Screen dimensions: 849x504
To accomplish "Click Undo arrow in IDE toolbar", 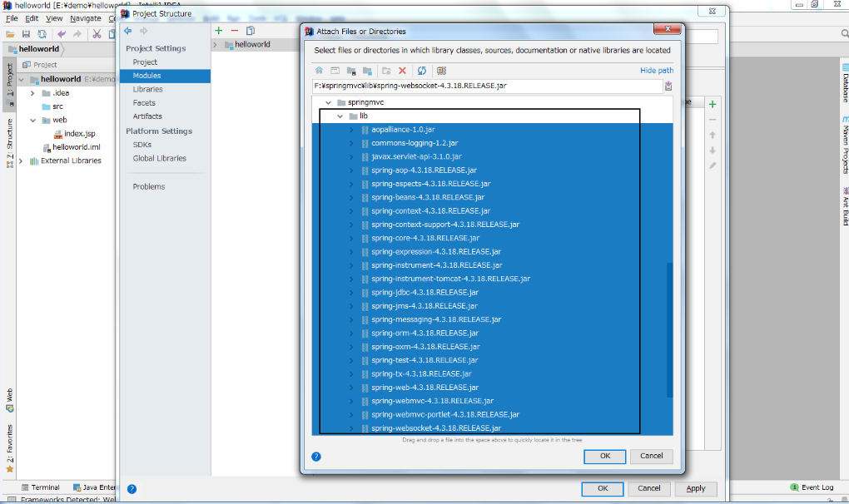I will tap(62, 34).
